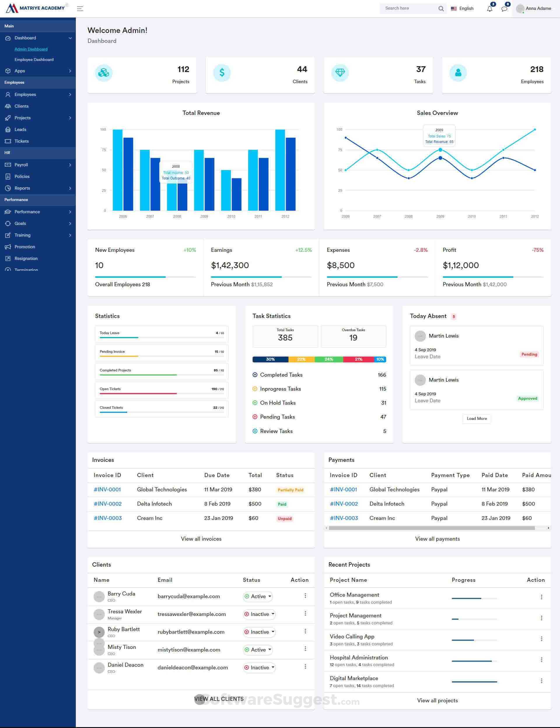Open invoice #INV-0003 in Payments table
The height and width of the screenshot is (728, 560).
(x=344, y=518)
